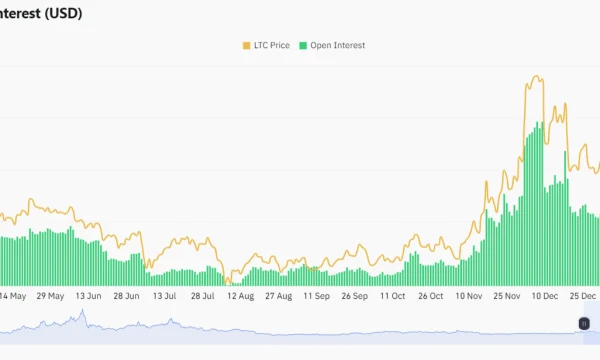600x360 pixels.
Task: Select the 25 Nov axis label
Action: (x=507, y=296)
